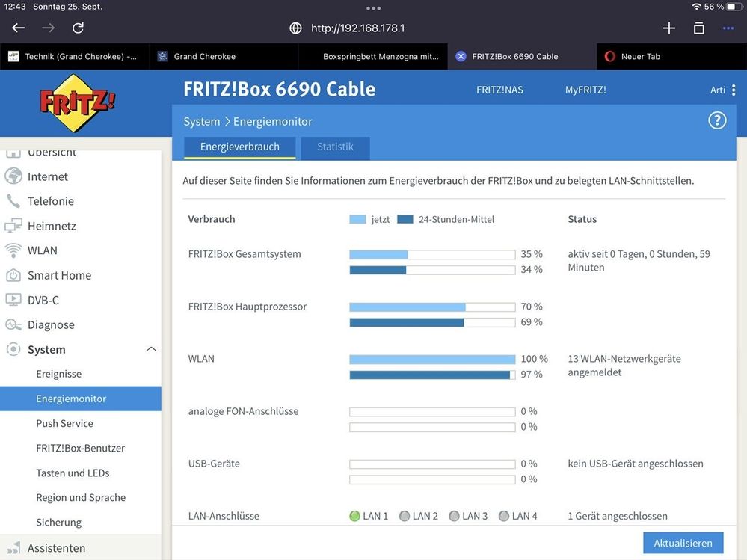Click the three dots at top center of screen
The width and height of the screenshot is (747, 560).
click(374, 8)
